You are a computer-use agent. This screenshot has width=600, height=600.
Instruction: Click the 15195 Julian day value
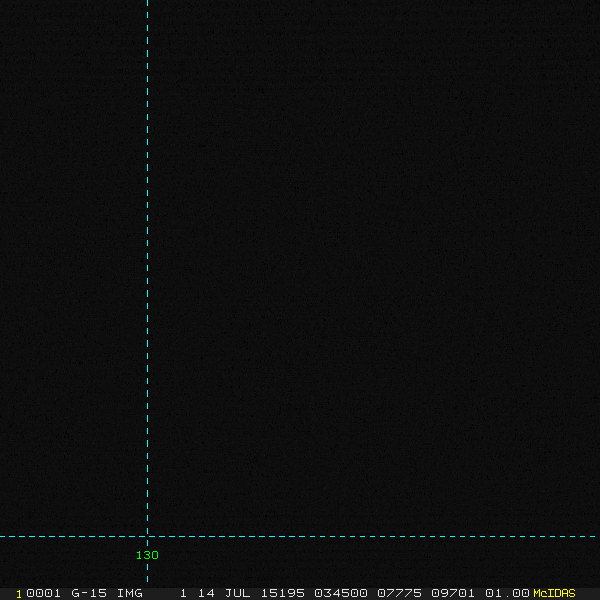[x=283, y=593]
